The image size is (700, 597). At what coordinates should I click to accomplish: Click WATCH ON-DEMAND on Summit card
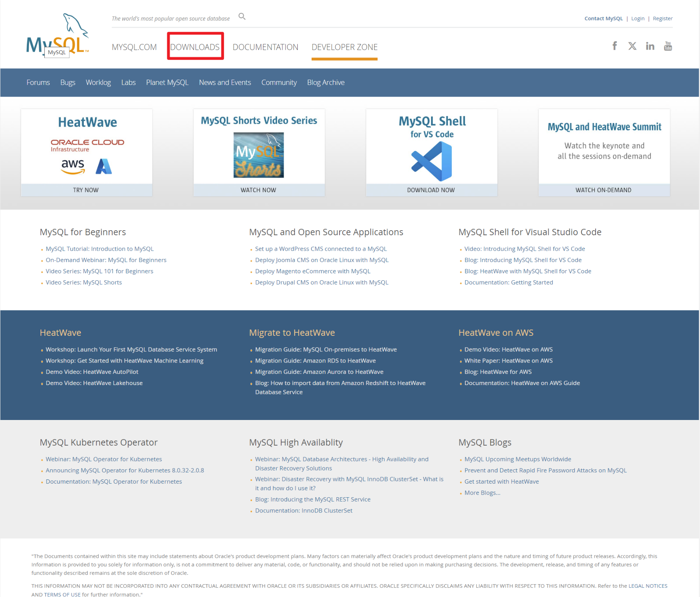point(603,190)
